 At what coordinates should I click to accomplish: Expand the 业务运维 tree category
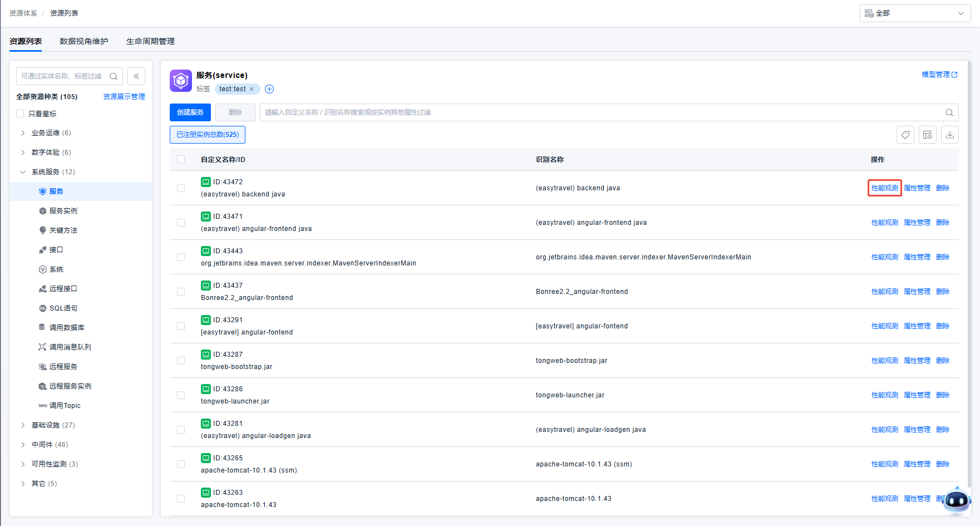[23, 133]
